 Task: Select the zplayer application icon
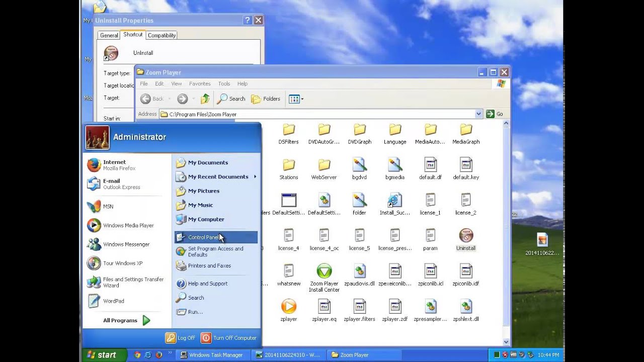[289, 306]
